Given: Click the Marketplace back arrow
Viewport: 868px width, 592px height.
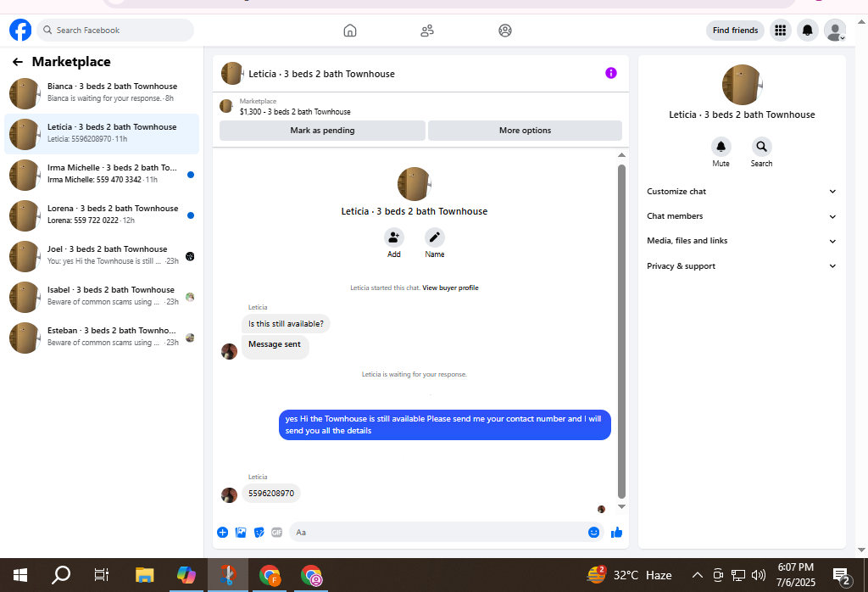Looking at the screenshot, I should [x=18, y=62].
